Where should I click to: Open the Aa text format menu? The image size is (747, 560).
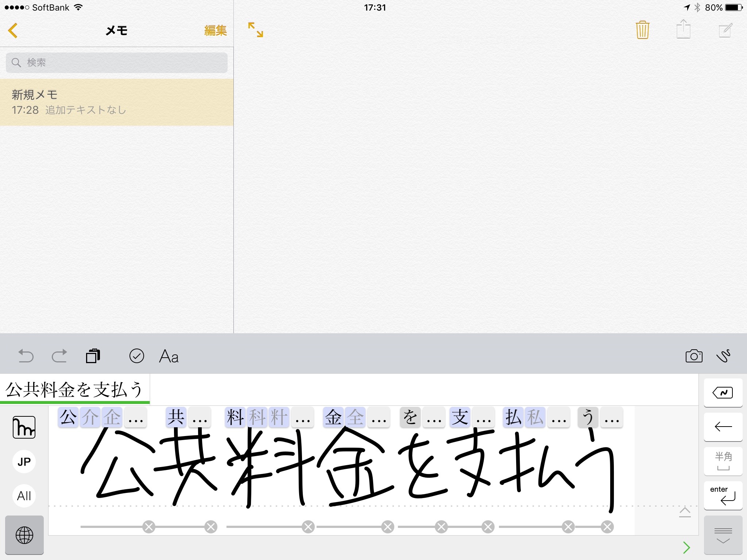point(169,356)
